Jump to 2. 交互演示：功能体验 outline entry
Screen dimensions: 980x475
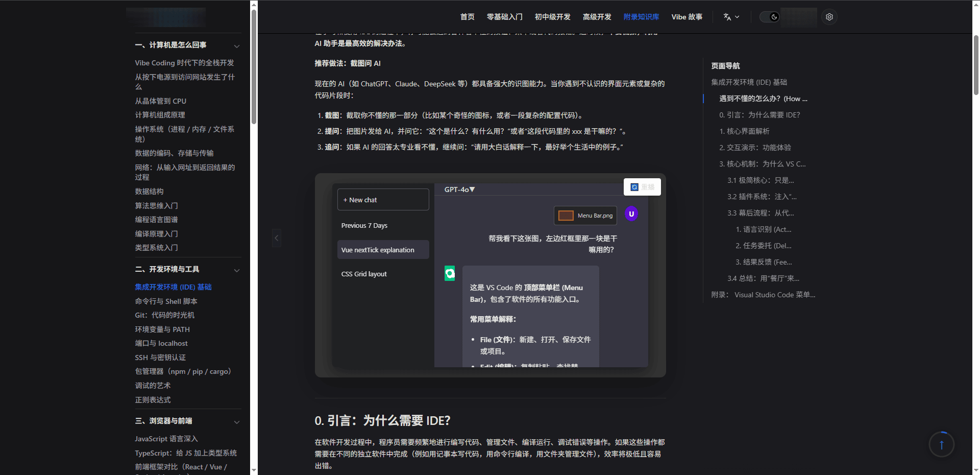(x=755, y=148)
